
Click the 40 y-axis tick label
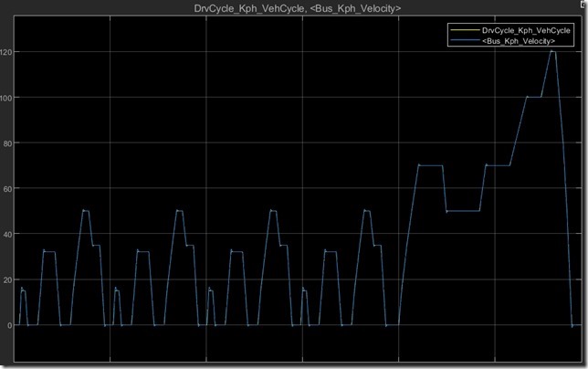click(x=7, y=235)
